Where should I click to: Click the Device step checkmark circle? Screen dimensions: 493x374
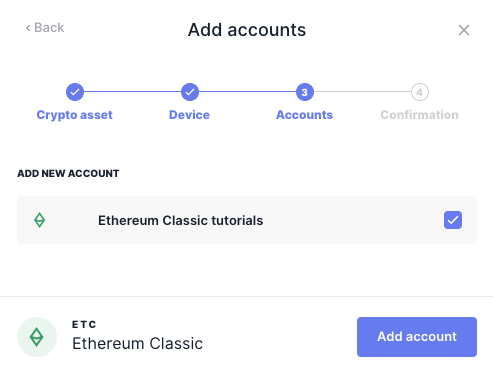(190, 92)
